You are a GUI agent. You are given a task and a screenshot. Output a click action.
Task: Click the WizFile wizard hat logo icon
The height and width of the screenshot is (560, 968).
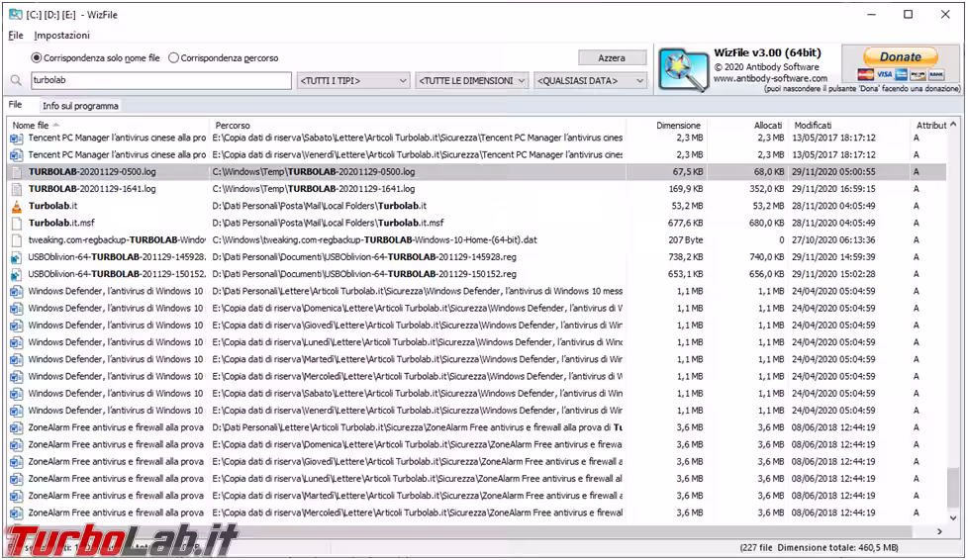coord(684,68)
